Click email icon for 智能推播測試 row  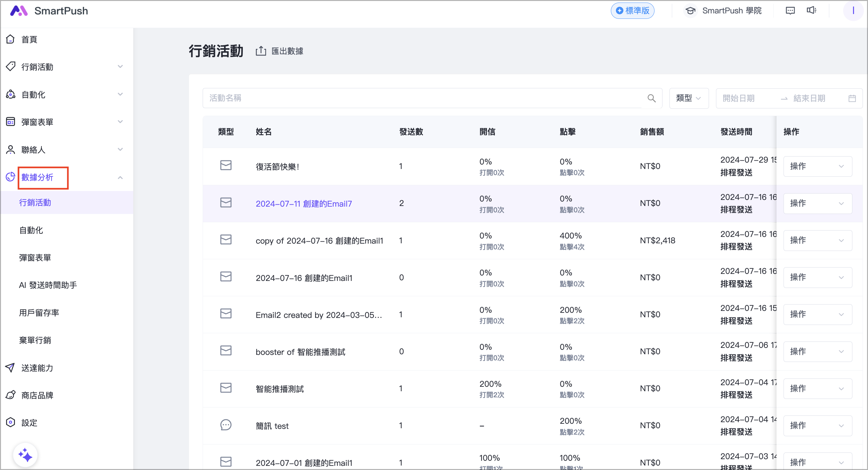coord(226,388)
